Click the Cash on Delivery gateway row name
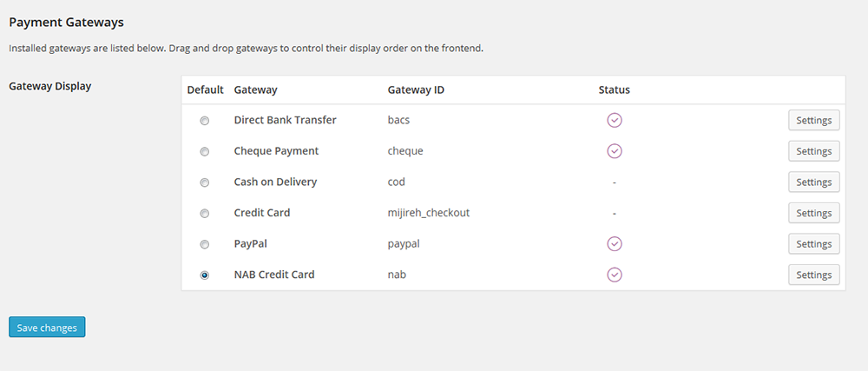 point(275,182)
